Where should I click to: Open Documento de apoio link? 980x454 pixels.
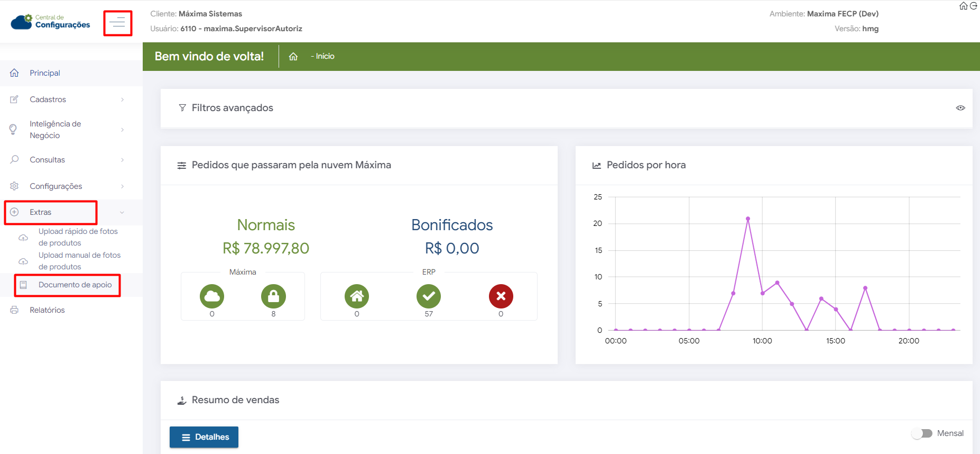(x=75, y=285)
